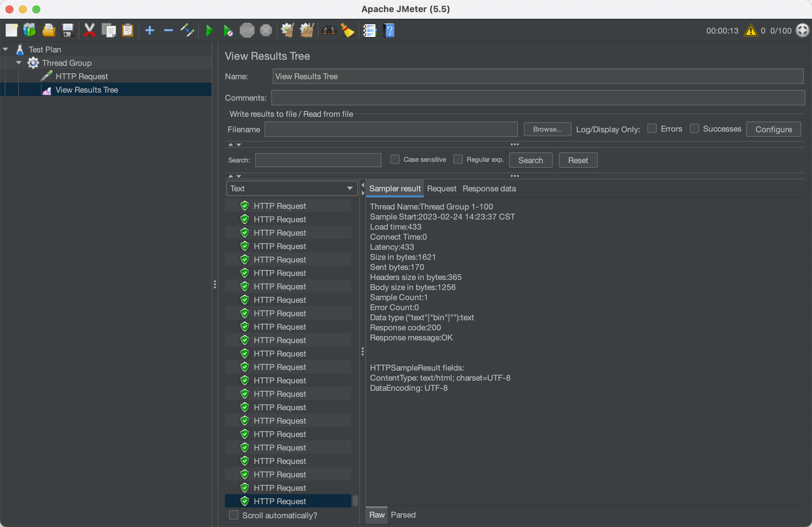
Task: Collapse the Thread Group tree node
Action: pos(19,63)
